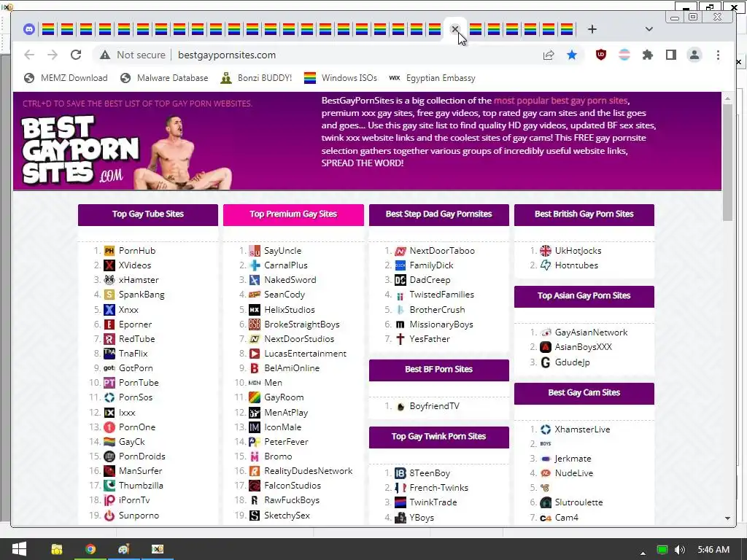Screen dimensions: 747x560
Task: Click the GayCk rainbow flag icon
Action: tap(109, 442)
